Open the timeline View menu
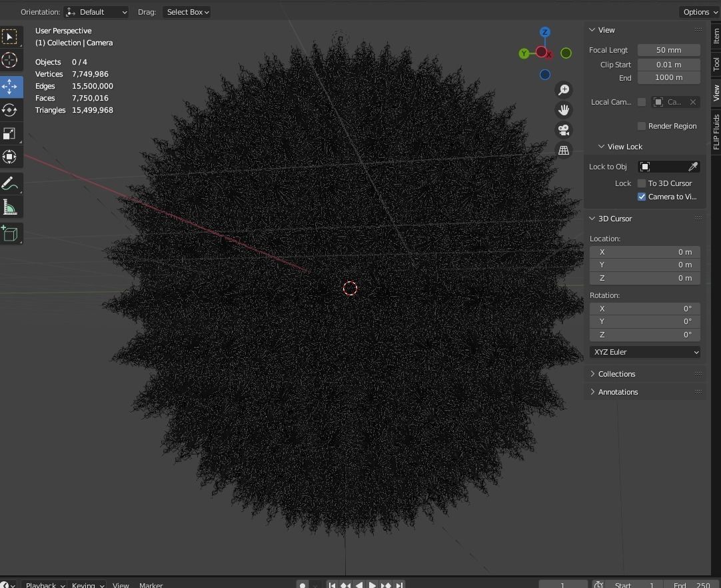Viewport: 721px width, 588px height. [x=121, y=585]
